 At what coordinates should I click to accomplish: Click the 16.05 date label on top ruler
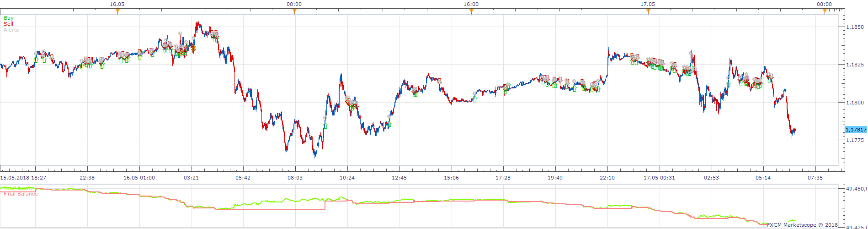click(117, 4)
